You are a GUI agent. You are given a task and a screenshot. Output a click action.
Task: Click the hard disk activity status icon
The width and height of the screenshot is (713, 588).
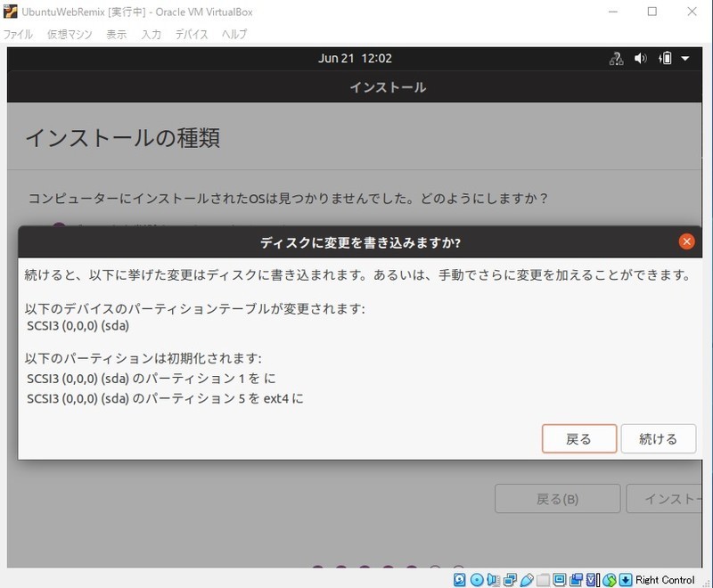(x=459, y=580)
